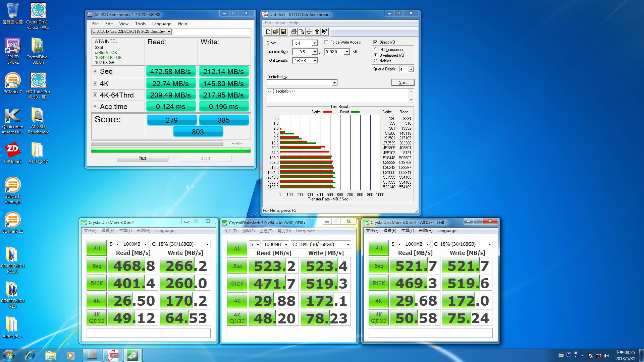This screenshot has height=362, width=644.
Task: Open Language menu in AS SSD Benchmark
Action: point(162,24)
